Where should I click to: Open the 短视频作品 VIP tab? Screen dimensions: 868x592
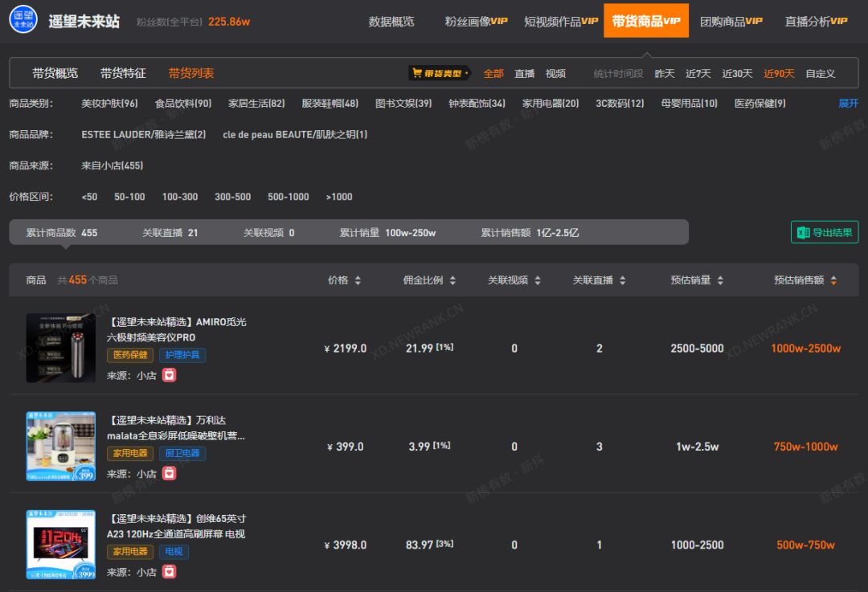(561, 22)
